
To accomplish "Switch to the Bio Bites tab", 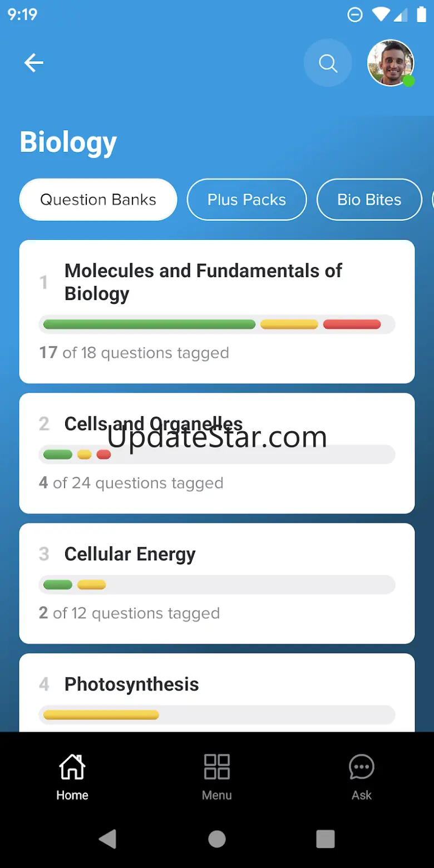I will [369, 200].
